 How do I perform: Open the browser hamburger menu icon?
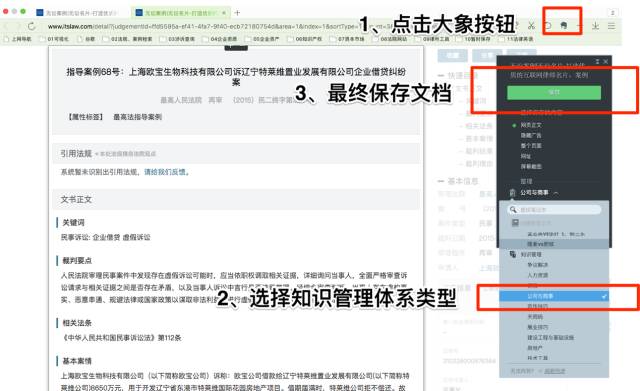click(x=611, y=26)
